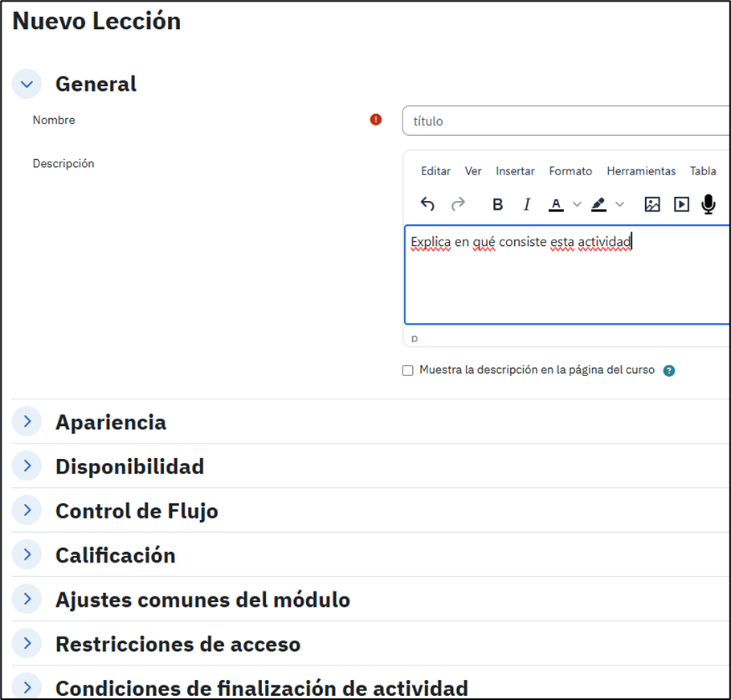Open the Insertar menu
The height and width of the screenshot is (700, 731).
[515, 171]
